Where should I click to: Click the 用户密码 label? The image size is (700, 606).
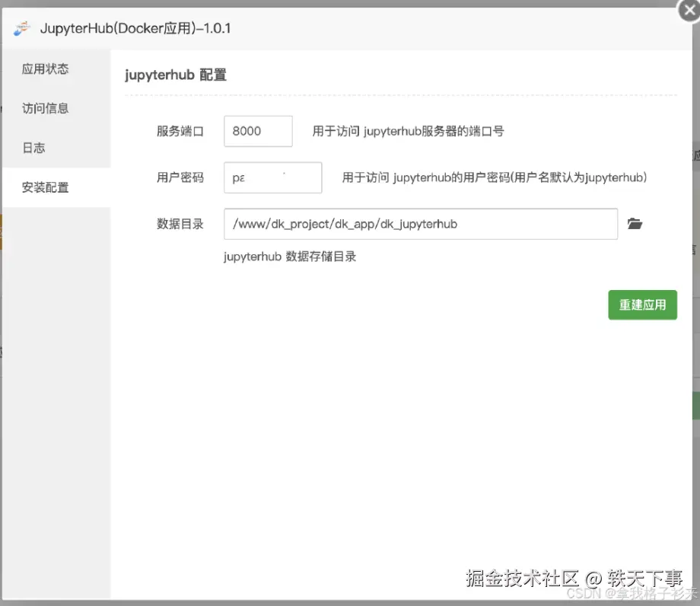180,177
